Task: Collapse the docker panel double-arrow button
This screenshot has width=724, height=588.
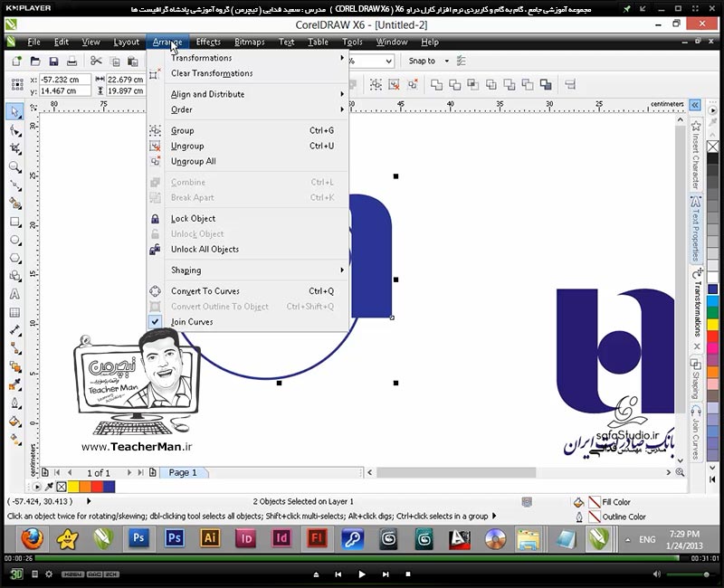Action: (695, 105)
